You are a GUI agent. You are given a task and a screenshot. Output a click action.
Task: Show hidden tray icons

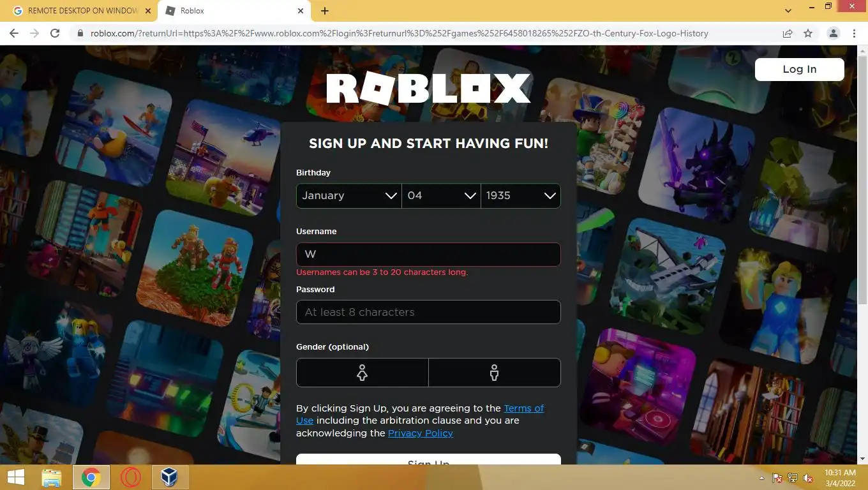(761, 478)
